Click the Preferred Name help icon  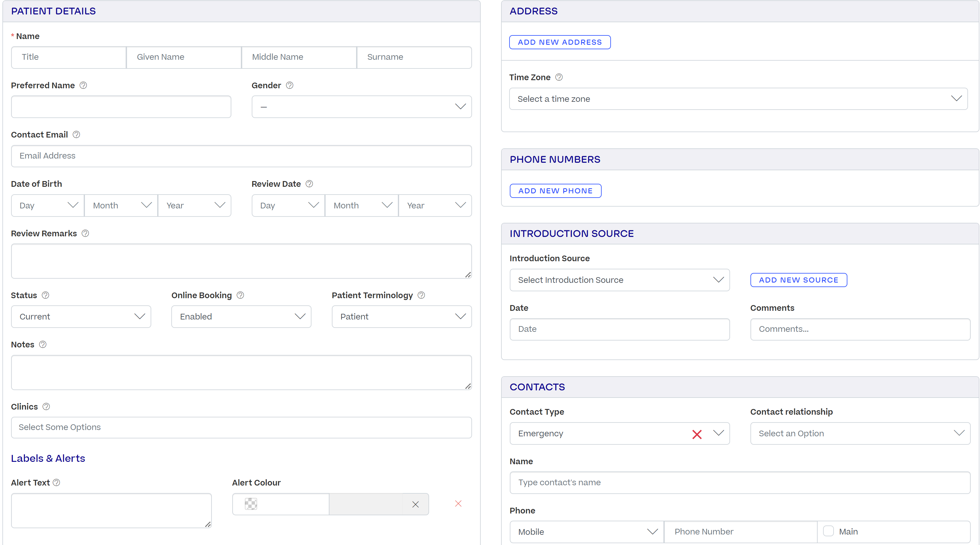point(83,85)
